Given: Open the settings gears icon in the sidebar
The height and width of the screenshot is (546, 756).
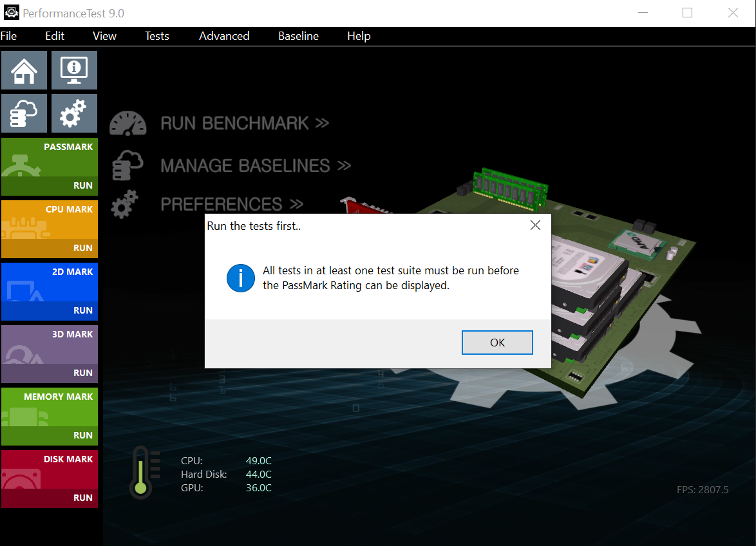Looking at the screenshot, I should pyautogui.click(x=74, y=113).
